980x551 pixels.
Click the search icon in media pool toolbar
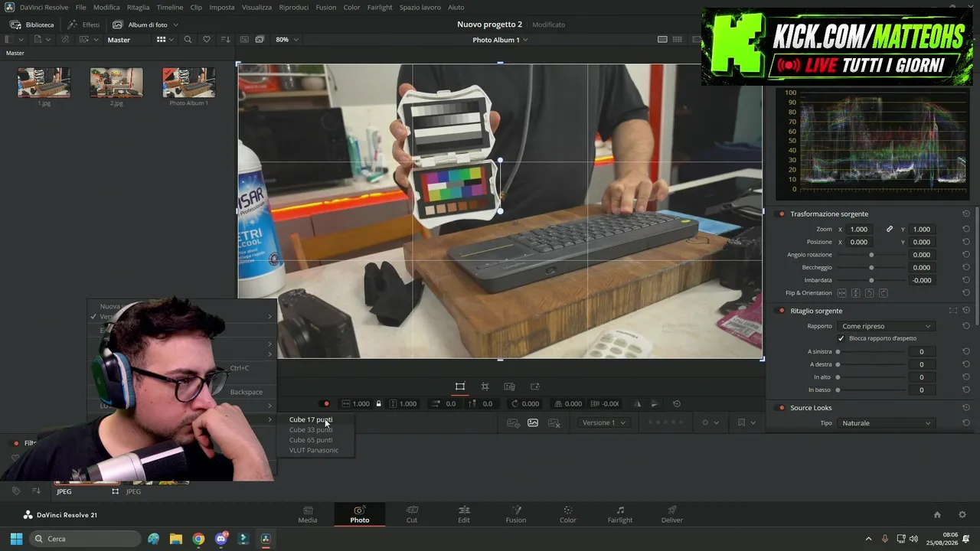(188, 40)
